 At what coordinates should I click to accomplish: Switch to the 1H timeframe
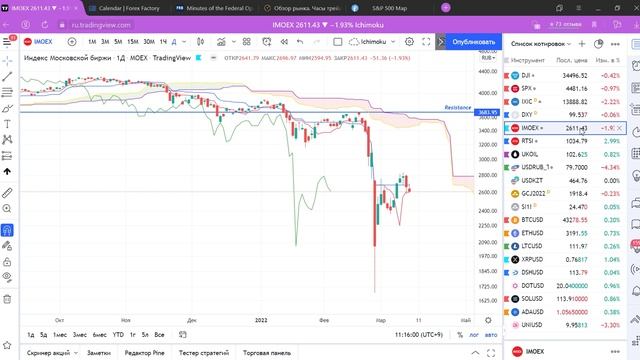tap(163, 42)
